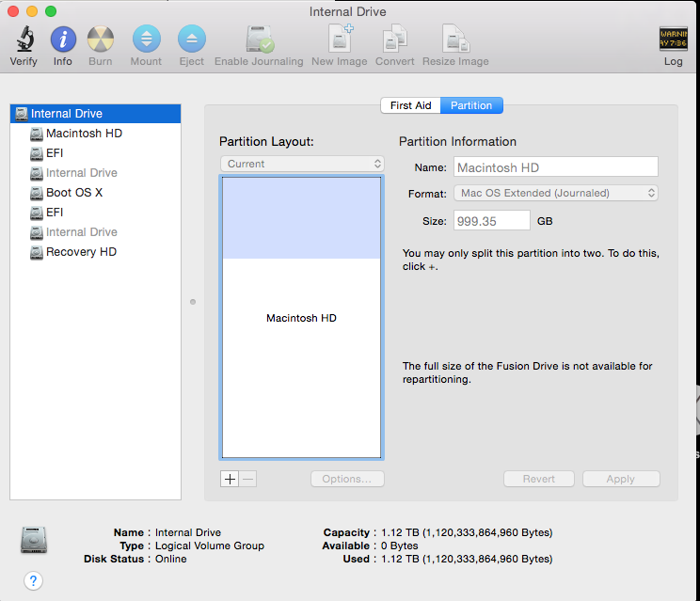Click the Apply button

620,479
